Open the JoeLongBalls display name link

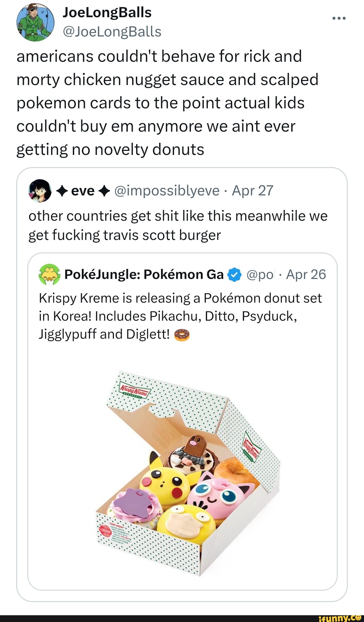click(x=107, y=12)
